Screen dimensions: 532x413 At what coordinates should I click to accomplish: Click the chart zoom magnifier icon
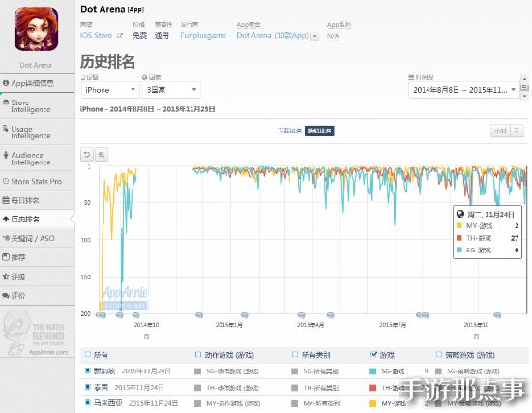102,155
